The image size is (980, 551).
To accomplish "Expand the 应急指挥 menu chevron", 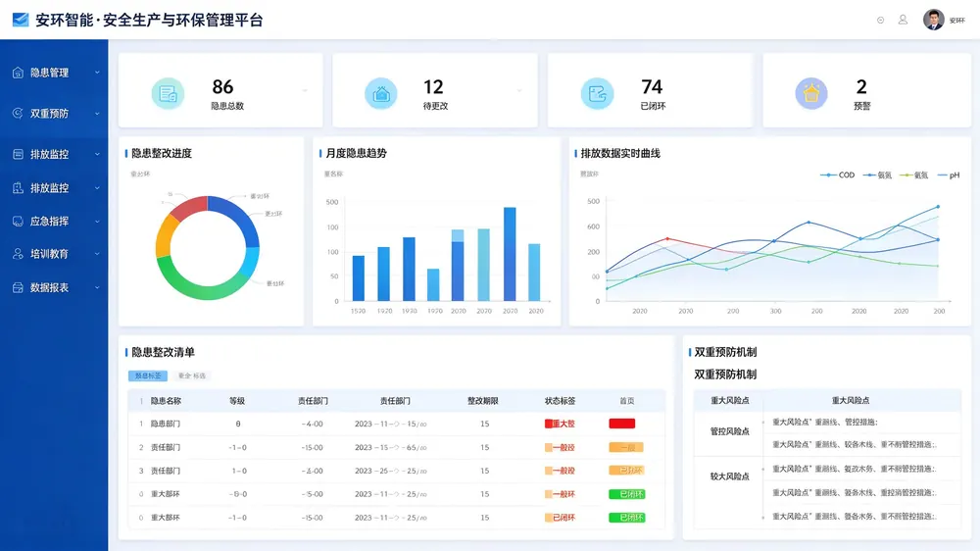I will click(x=97, y=222).
